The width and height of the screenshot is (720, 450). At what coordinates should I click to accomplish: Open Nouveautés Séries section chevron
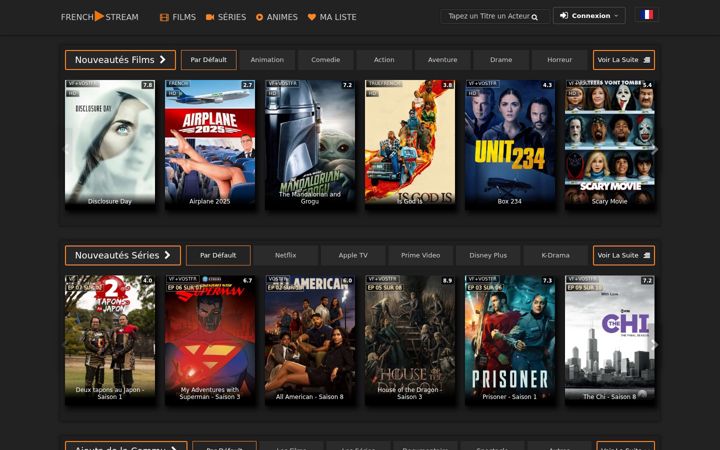[x=168, y=255]
